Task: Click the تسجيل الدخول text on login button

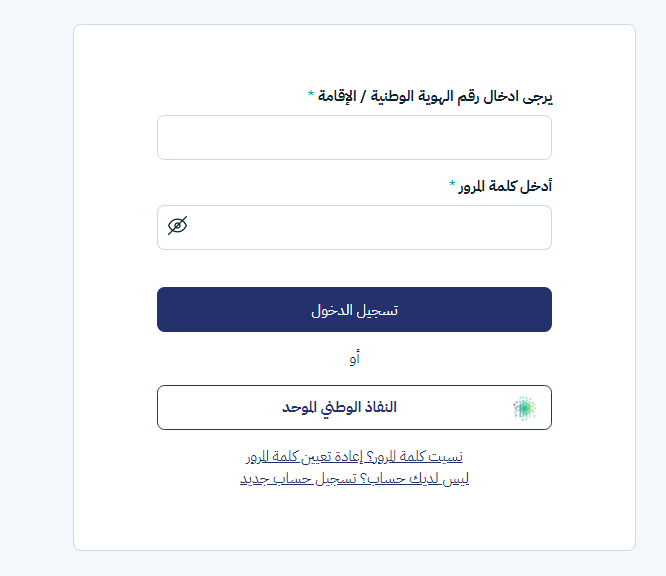Action: [x=354, y=310]
